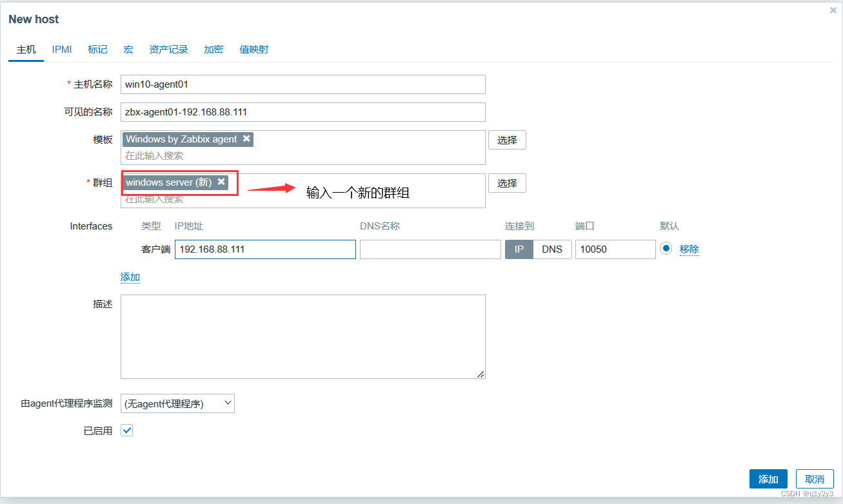The image size is (843, 504).
Task: Click the 主机名称 input containing win10-agent01
Action: 303,84
